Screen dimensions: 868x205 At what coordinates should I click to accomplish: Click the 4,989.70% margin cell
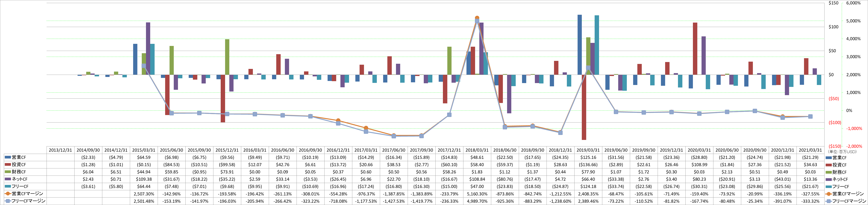pyautogui.click(x=477, y=201)
